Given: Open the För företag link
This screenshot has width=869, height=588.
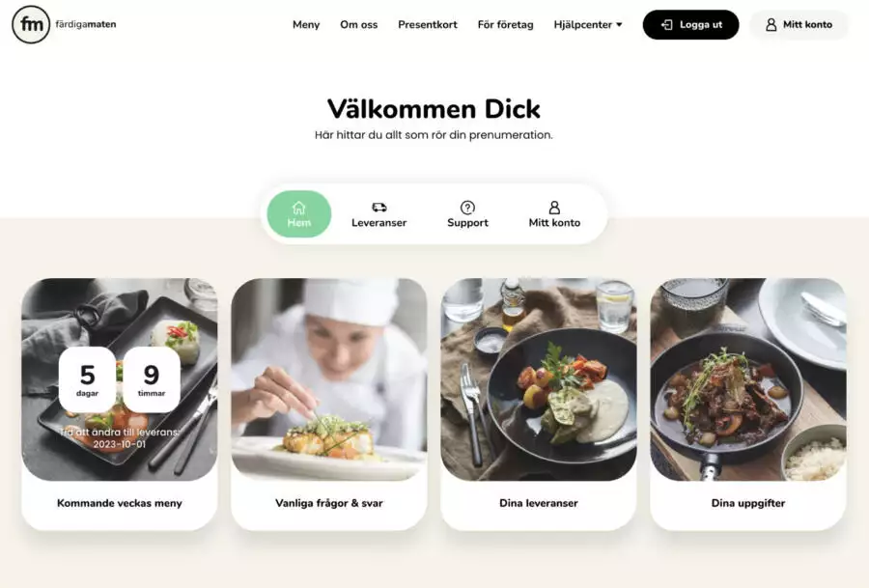Looking at the screenshot, I should click(505, 24).
